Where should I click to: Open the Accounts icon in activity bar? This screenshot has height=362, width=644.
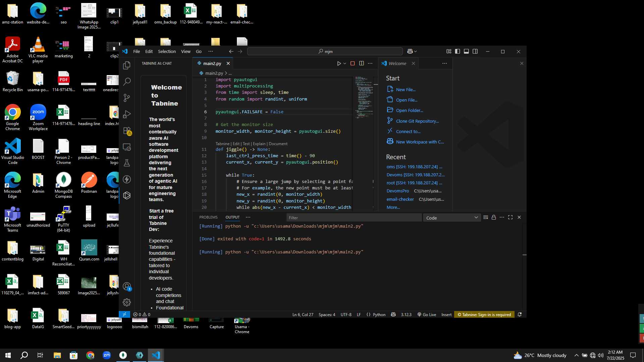coord(127,286)
